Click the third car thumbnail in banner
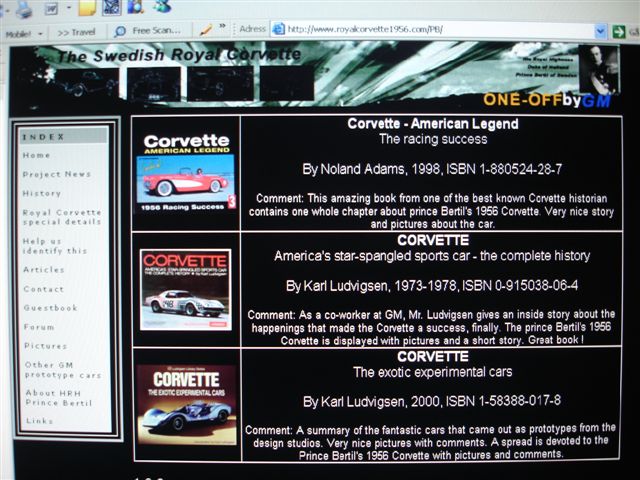Image resolution: width=640 pixels, height=480 pixels. coord(220,84)
